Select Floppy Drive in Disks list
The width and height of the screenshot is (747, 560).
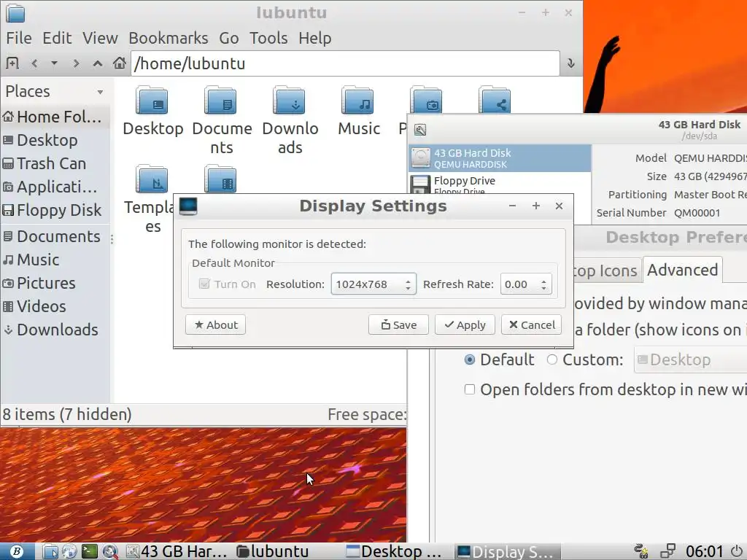click(500, 184)
